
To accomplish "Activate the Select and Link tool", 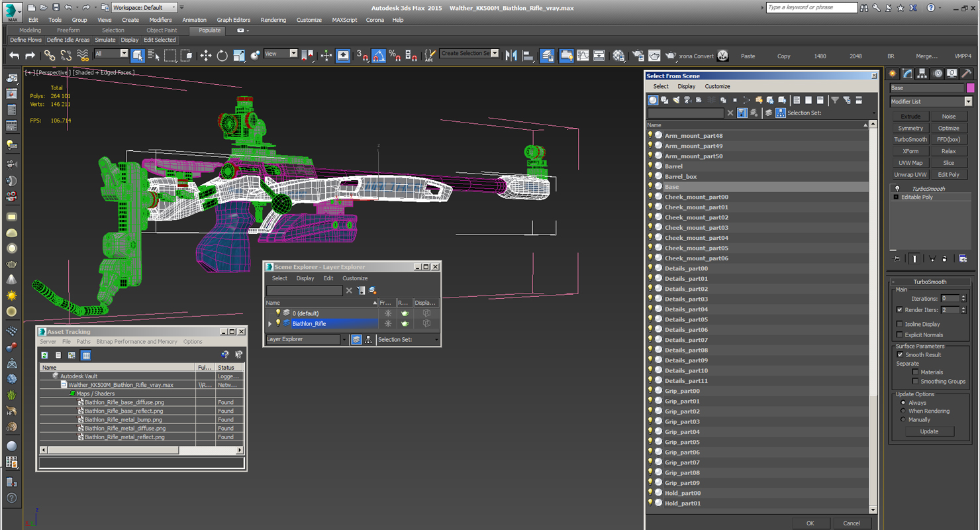I will (x=50, y=56).
